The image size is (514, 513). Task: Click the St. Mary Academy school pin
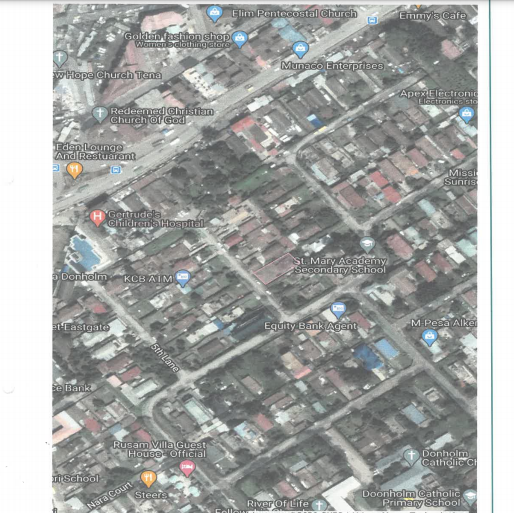click(x=367, y=245)
